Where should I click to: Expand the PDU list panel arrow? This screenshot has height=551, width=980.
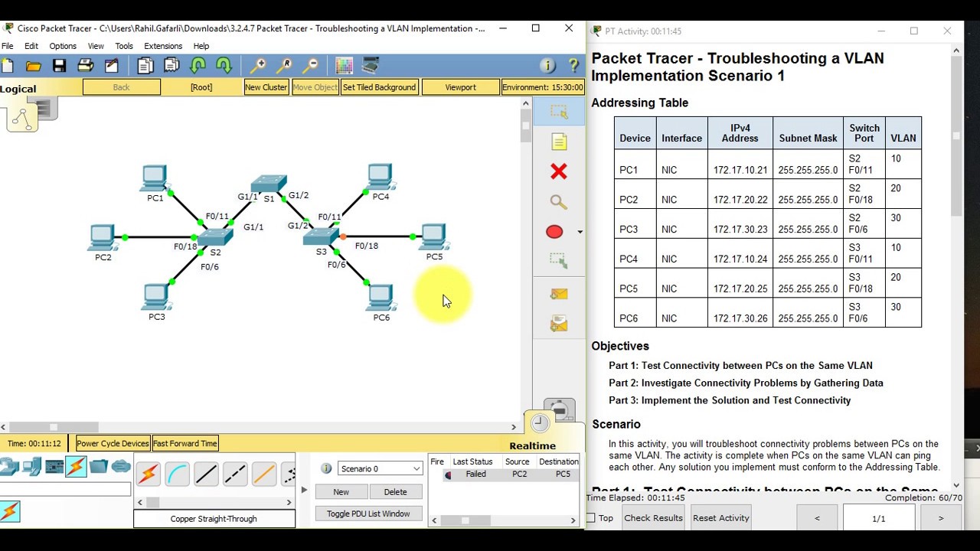[304, 490]
